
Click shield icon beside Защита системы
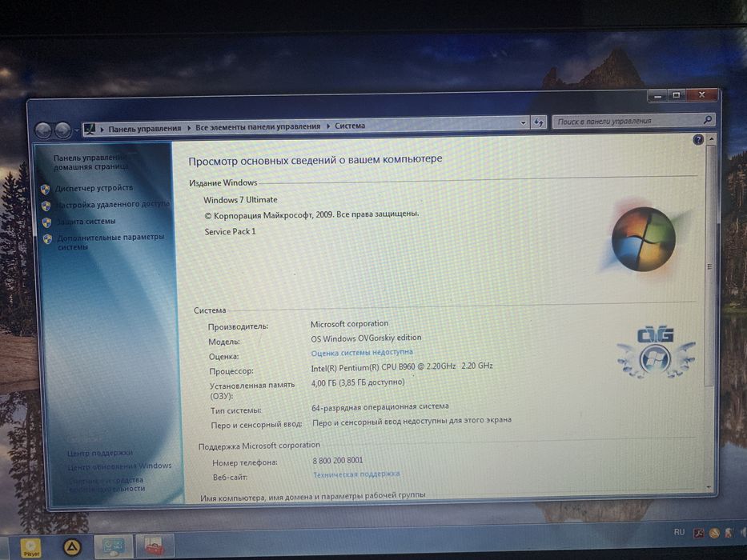point(46,222)
